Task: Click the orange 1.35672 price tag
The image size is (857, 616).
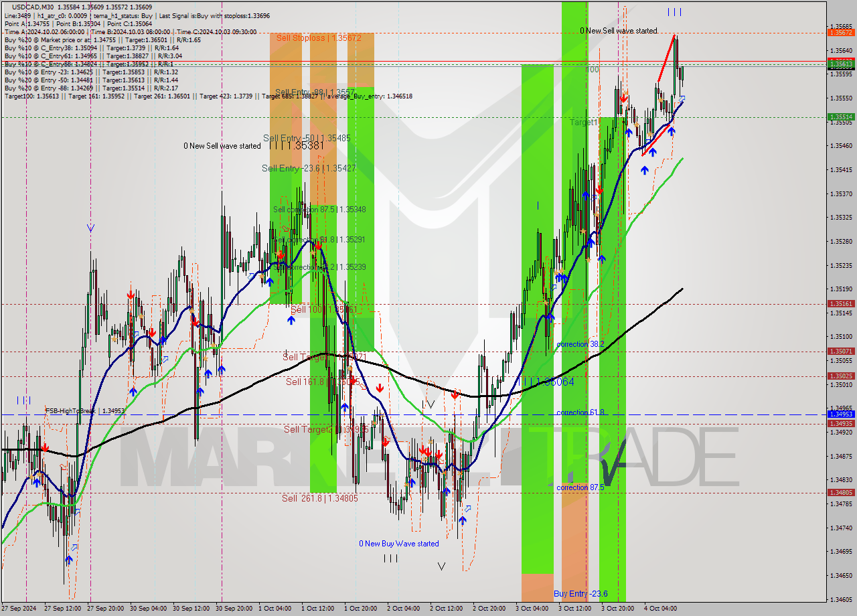Action: pos(841,32)
